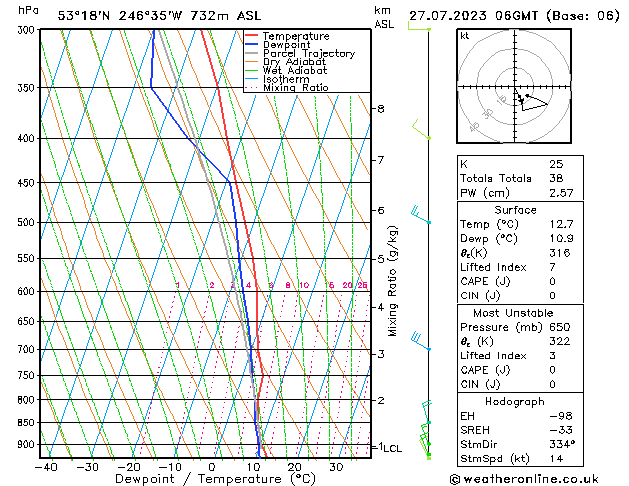
Task: Click the Most Unstable Pressure value 650
Action: tap(560, 327)
